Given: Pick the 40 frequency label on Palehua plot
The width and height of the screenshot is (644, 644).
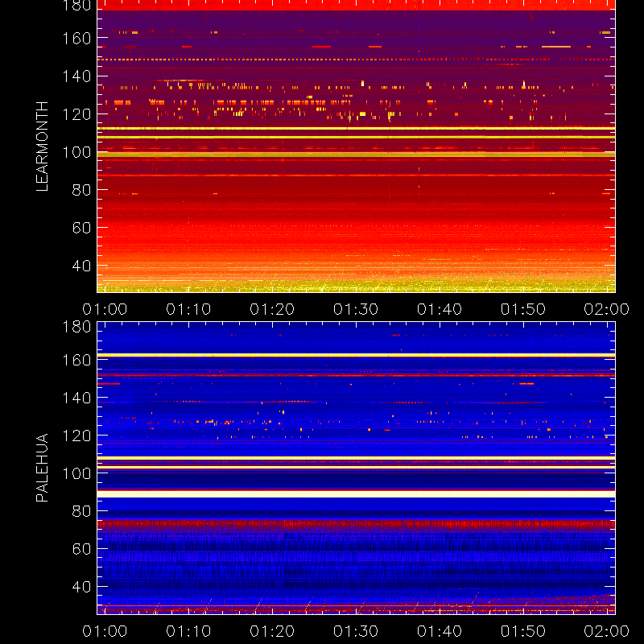Looking at the screenshot, I should [x=81, y=587].
